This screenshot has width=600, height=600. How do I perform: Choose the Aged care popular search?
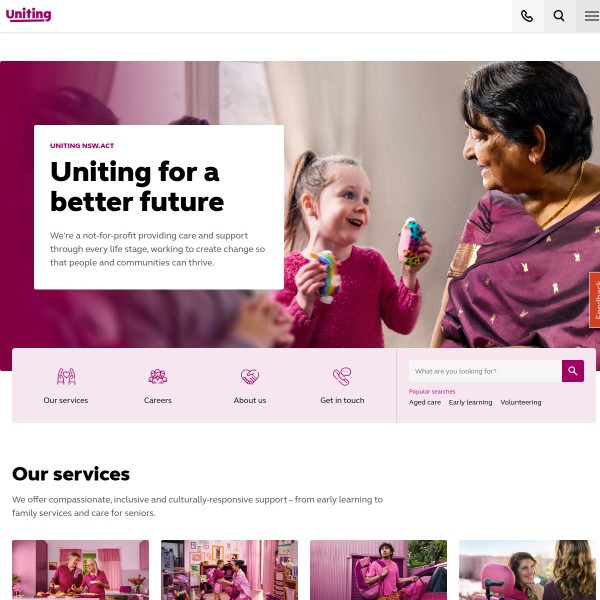coord(425,403)
